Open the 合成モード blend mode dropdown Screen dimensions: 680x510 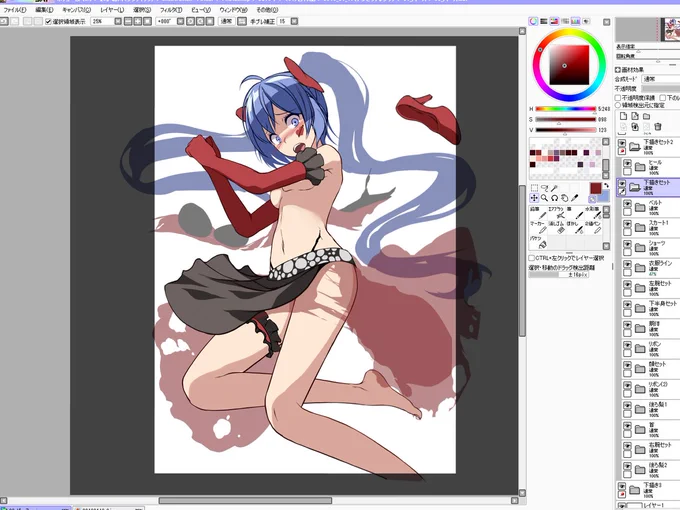(660, 79)
